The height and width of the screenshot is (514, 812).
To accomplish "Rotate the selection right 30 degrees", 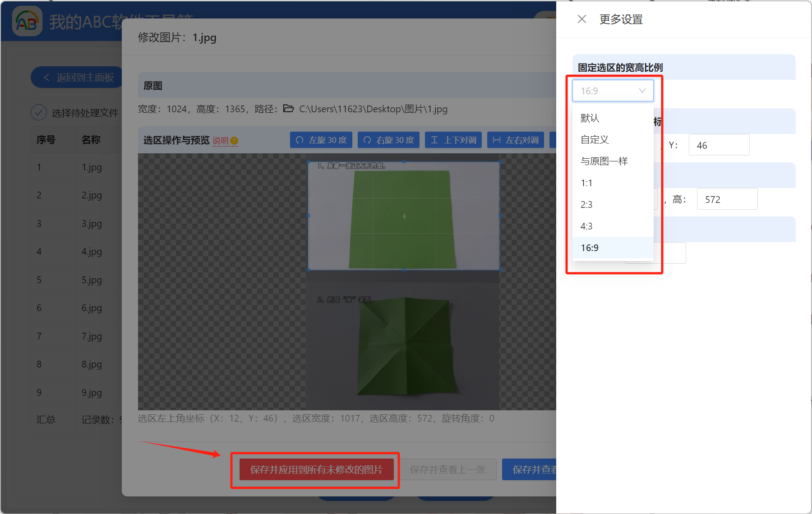I will 388,140.
